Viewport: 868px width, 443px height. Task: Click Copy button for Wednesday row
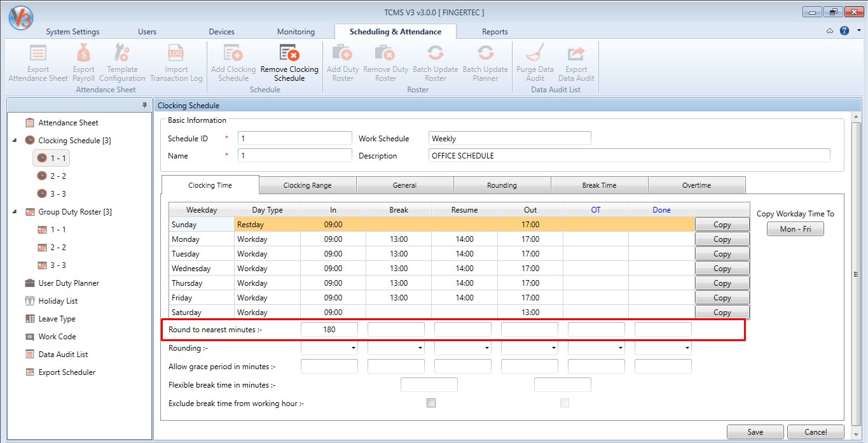tap(722, 269)
